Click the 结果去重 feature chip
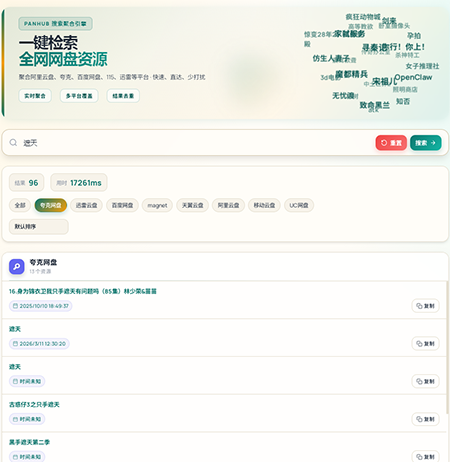This screenshot has height=462, width=450. tap(123, 96)
